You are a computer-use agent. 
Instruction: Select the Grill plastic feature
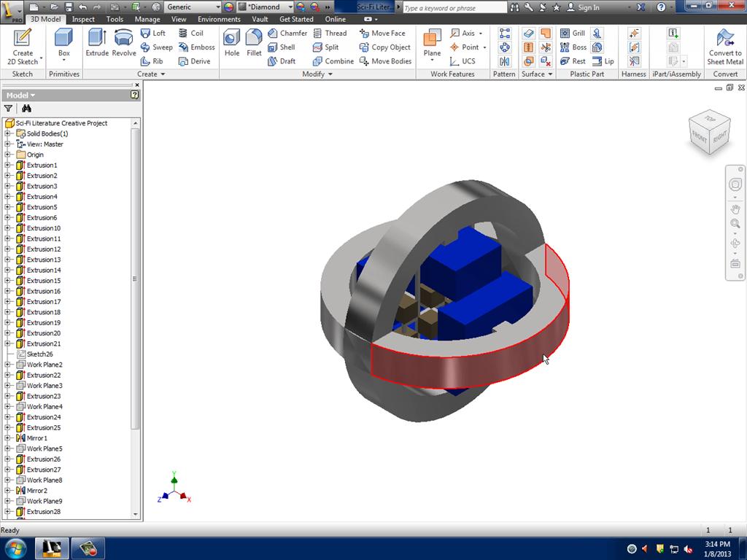(573, 33)
